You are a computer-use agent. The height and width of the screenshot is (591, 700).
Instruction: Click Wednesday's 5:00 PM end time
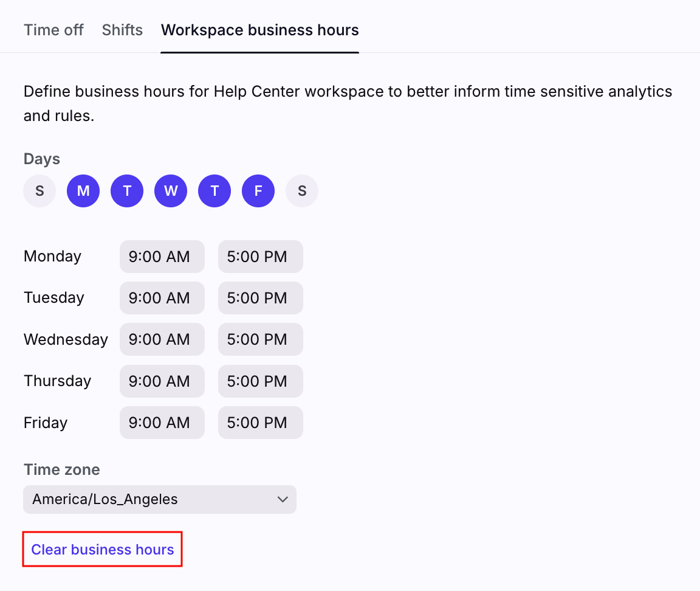click(260, 339)
